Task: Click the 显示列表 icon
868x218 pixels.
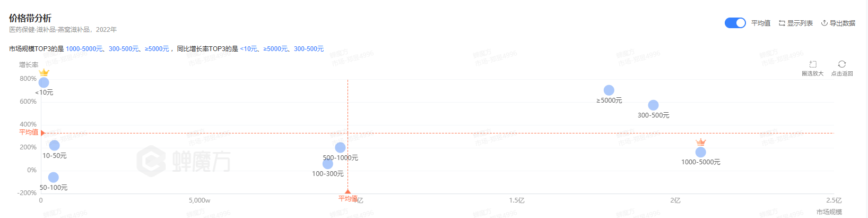Action: click(x=782, y=23)
